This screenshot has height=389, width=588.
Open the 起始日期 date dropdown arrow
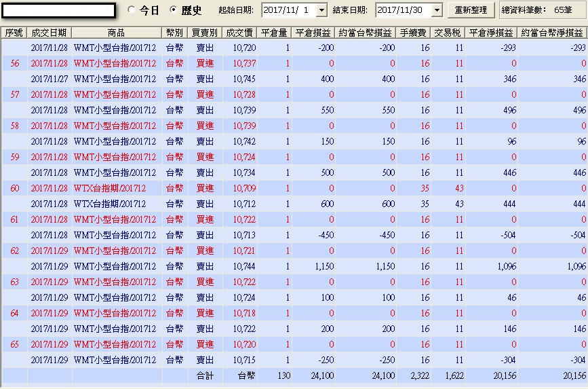pyautogui.click(x=321, y=10)
